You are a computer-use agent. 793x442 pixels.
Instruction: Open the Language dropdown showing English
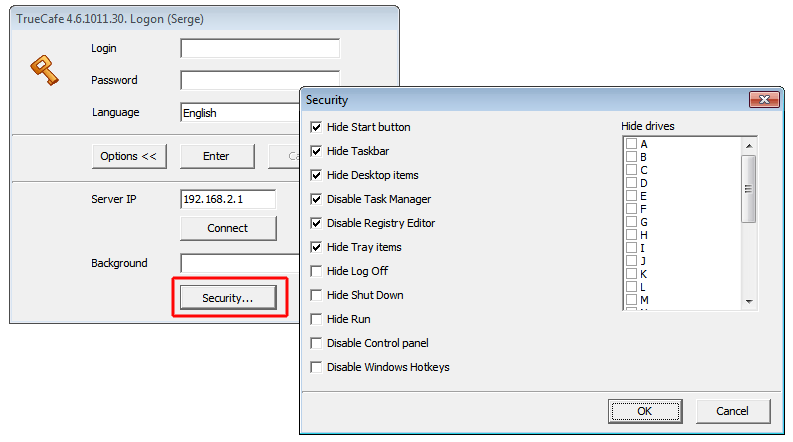point(240,113)
